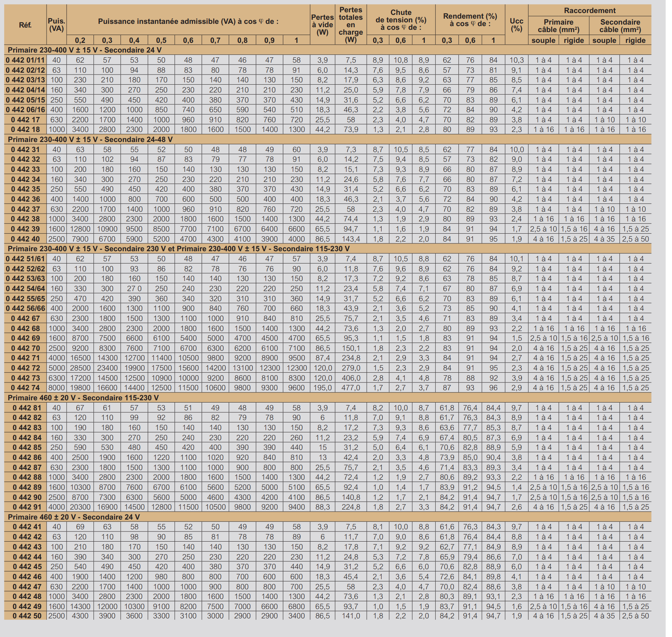Select reference '0 442 18'
Screen dimensions: 672x637
pyautogui.click(x=25, y=129)
